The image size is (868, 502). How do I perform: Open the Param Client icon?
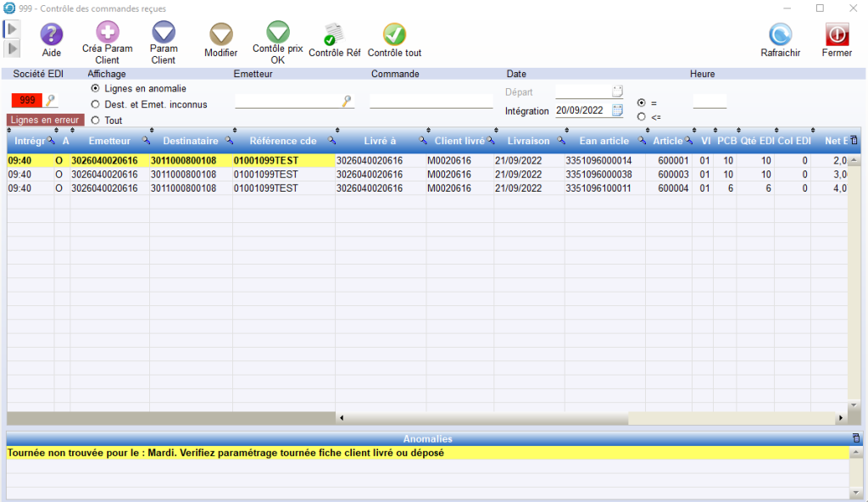pos(163,33)
